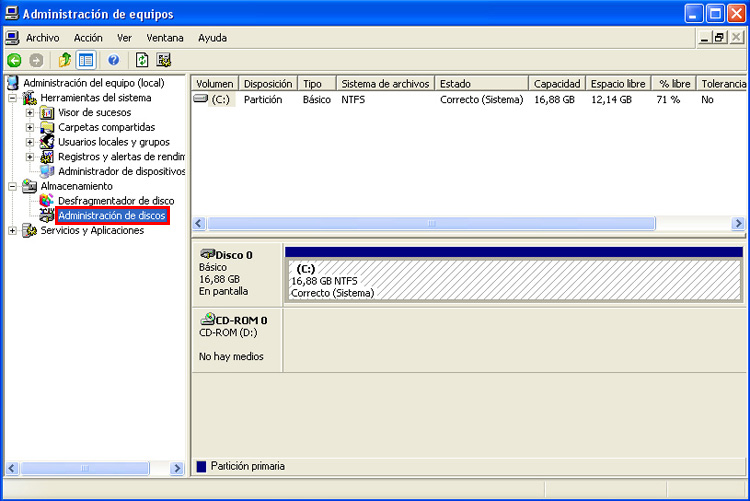Sort by Sistema de archivos column header
The width and height of the screenshot is (750, 501).
386,84
